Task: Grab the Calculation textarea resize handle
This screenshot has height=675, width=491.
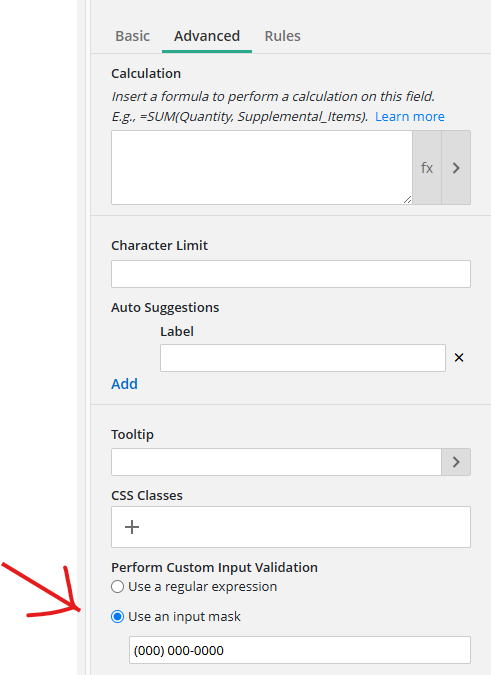Action: 407,199
